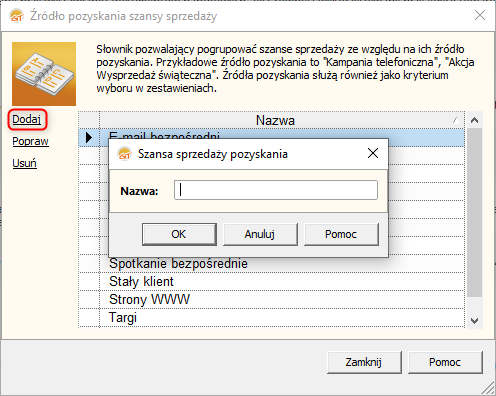Screen dimensions: 496x396
Task: Select the Targi row
Action: coord(272,318)
